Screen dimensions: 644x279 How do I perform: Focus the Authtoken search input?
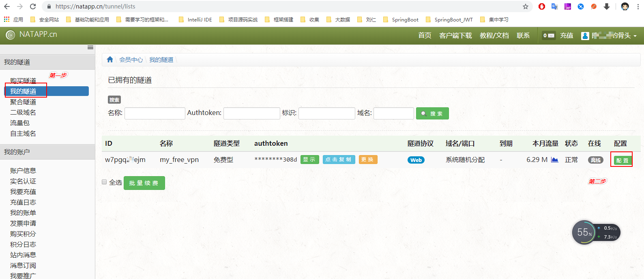click(x=252, y=113)
